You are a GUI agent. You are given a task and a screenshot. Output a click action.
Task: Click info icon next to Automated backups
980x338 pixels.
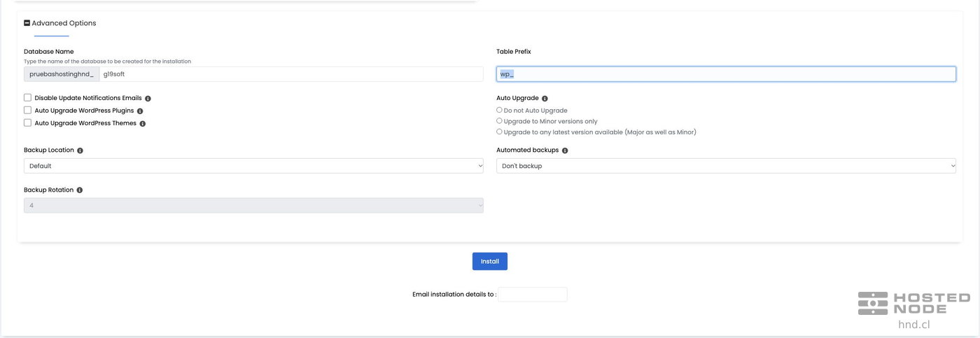565,150
